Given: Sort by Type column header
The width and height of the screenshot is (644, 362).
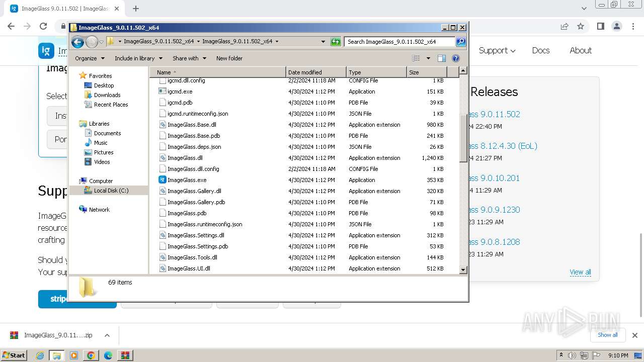Looking at the screenshot, I should [376, 72].
